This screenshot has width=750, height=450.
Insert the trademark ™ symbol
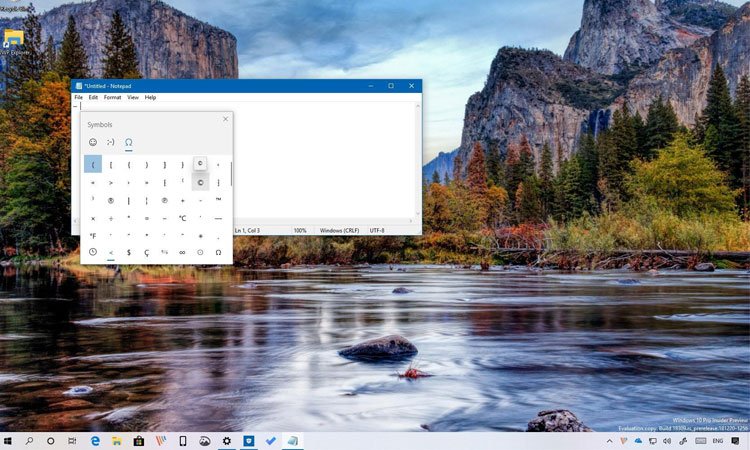(218, 200)
